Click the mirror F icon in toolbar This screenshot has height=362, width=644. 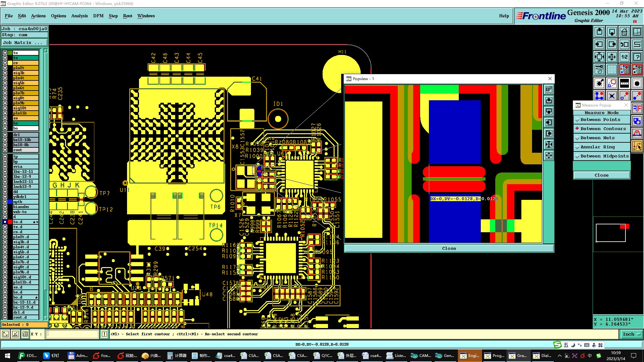tap(637, 108)
